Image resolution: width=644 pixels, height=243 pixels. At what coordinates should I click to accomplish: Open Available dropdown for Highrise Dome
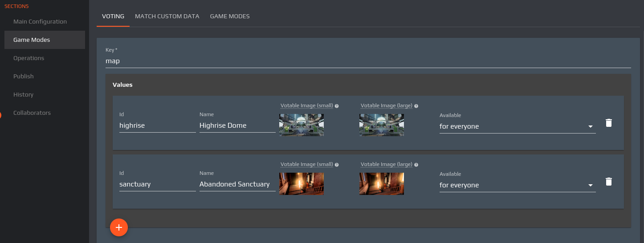pyautogui.click(x=517, y=126)
